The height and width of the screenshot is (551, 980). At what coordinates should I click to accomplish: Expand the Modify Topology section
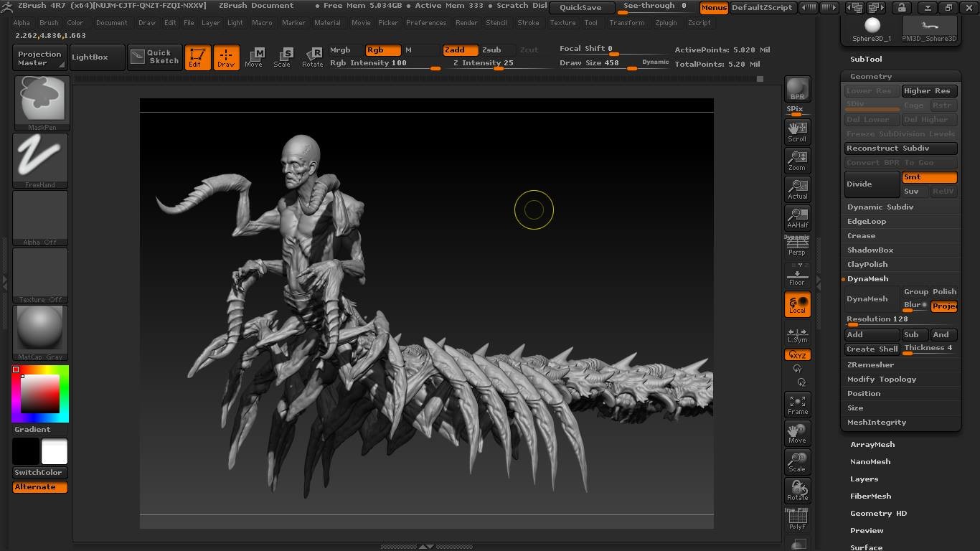click(882, 379)
